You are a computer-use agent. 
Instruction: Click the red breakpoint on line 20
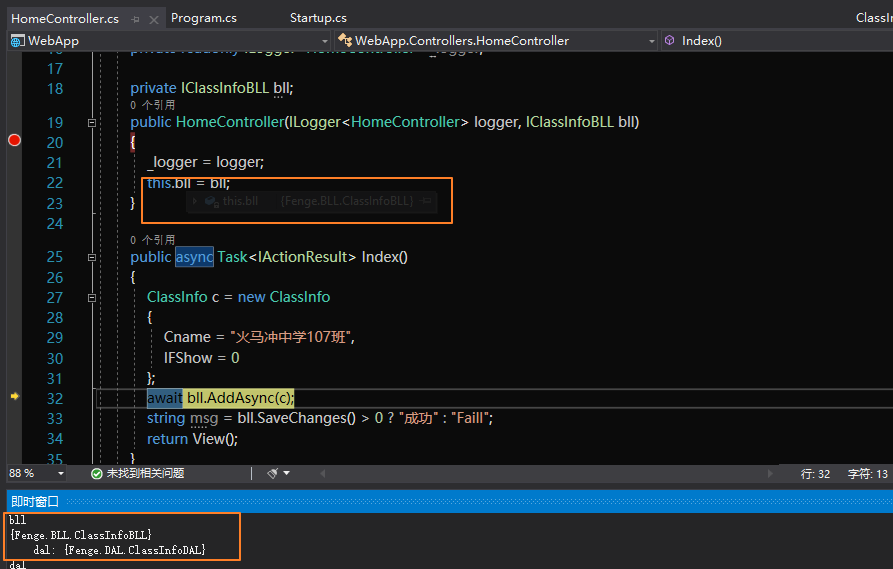(14, 141)
